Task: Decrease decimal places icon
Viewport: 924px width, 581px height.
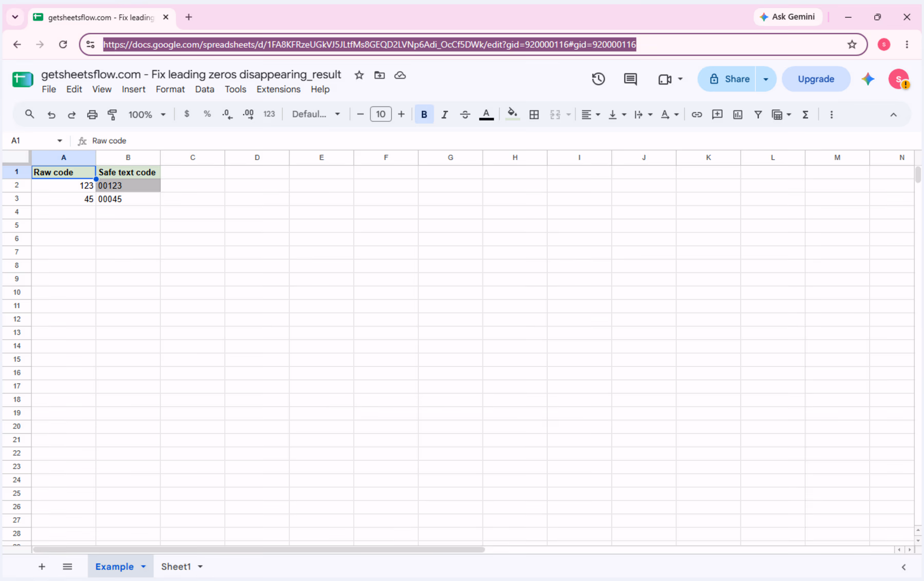Action: (x=227, y=114)
